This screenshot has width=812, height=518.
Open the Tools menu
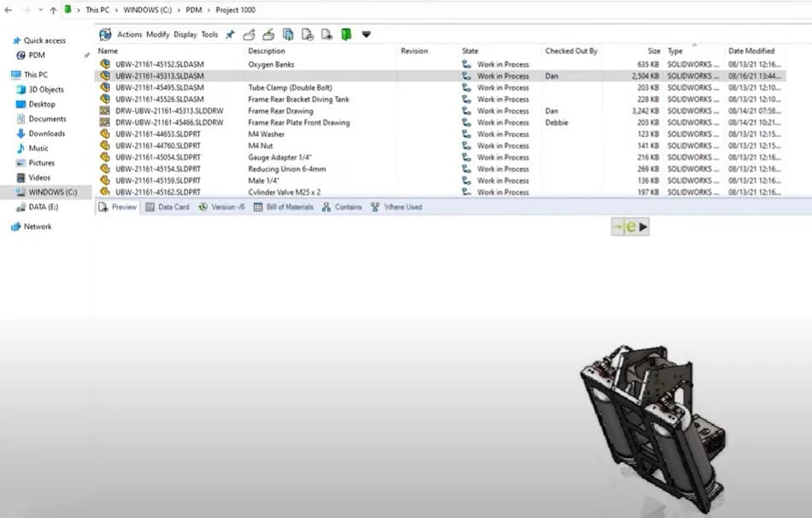[x=209, y=34]
